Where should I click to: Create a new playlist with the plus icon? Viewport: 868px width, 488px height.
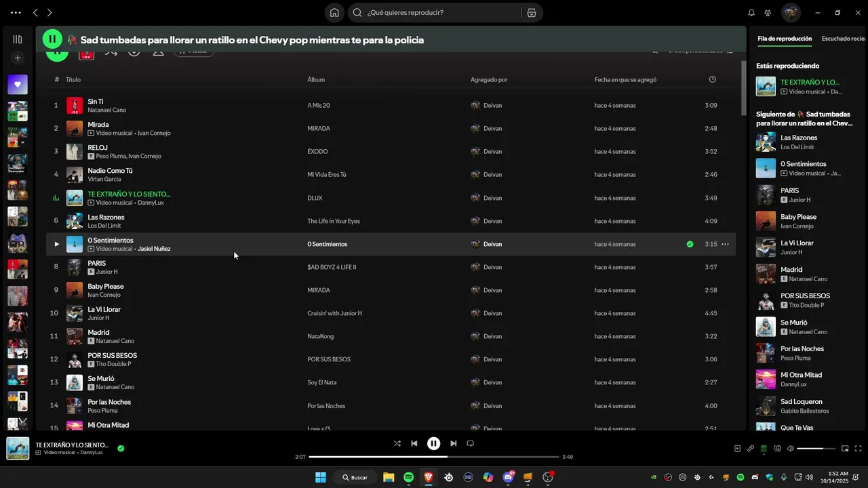18,58
